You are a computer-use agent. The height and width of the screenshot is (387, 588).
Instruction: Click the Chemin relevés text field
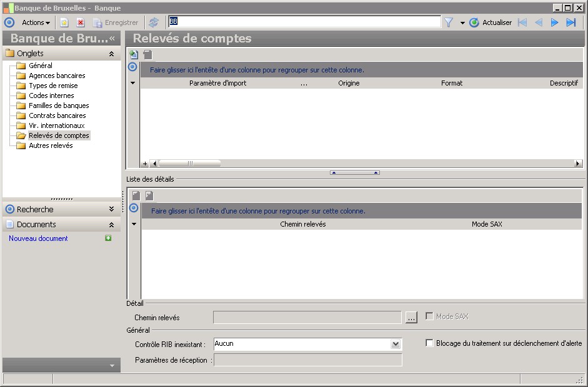307,317
